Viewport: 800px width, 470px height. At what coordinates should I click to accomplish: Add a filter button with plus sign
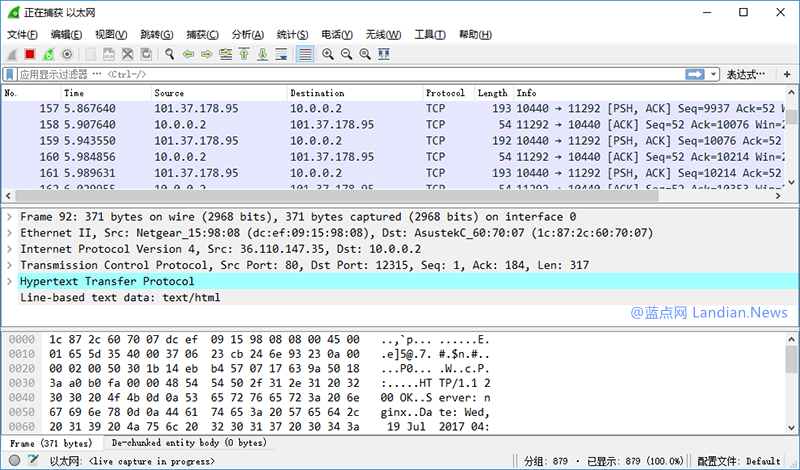[x=787, y=75]
